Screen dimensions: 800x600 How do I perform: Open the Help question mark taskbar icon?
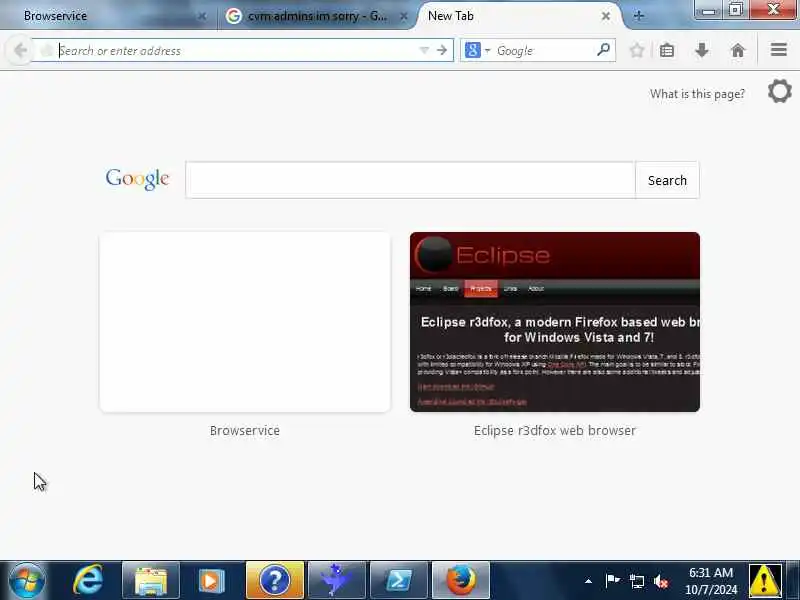click(x=274, y=580)
